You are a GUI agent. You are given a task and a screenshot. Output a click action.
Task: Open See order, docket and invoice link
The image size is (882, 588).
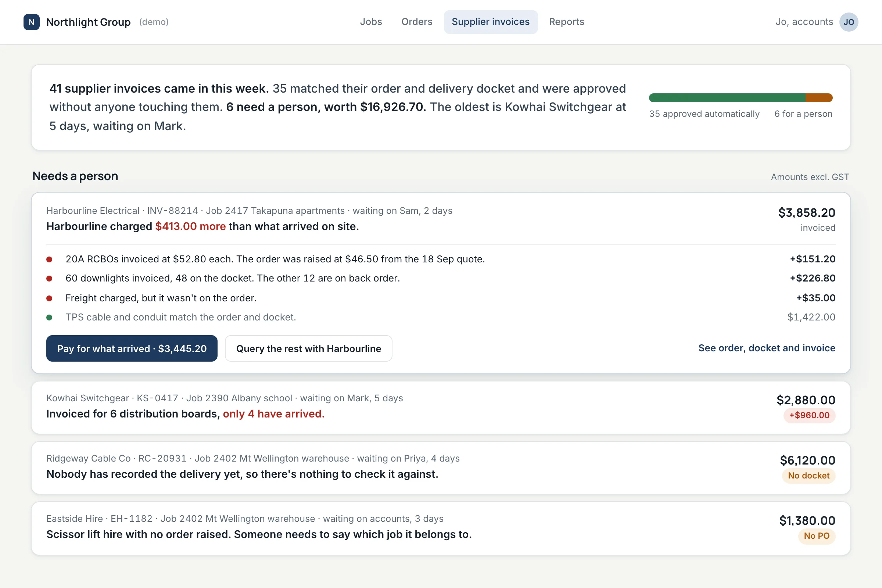pyautogui.click(x=767, y=348)
